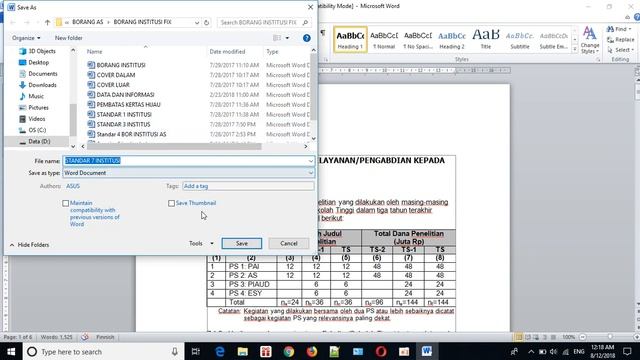Open Change Styles in Word ribbon

(590, 40)
